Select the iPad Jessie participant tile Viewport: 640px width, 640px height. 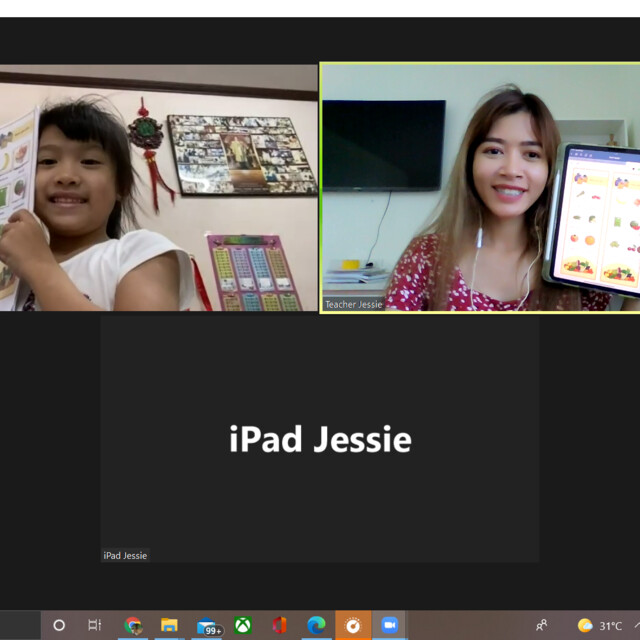coord(320,439)
